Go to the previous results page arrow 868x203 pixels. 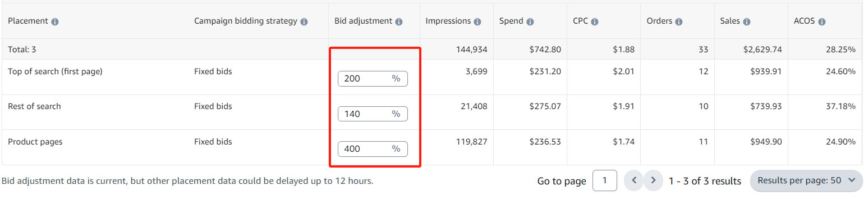(x=634, y=181)
